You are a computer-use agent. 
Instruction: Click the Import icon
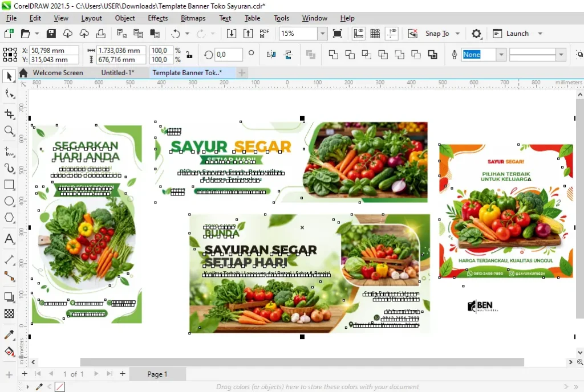[x=232, y=34]
